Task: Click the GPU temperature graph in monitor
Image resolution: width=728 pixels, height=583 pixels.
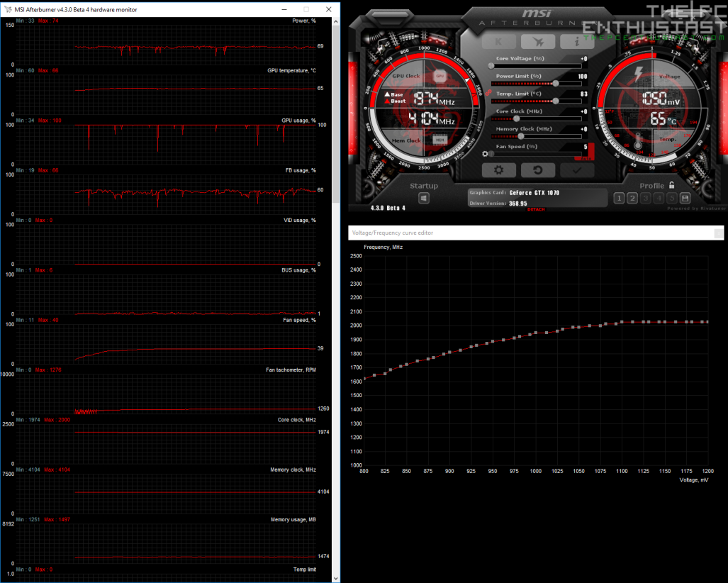Action: (x=166, y=95)
